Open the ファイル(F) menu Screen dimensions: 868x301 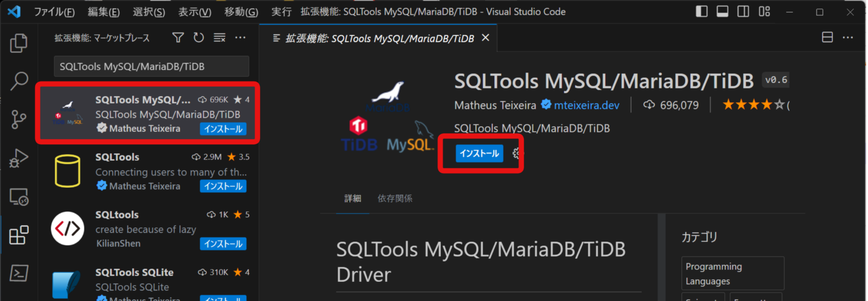pos(54,11)
